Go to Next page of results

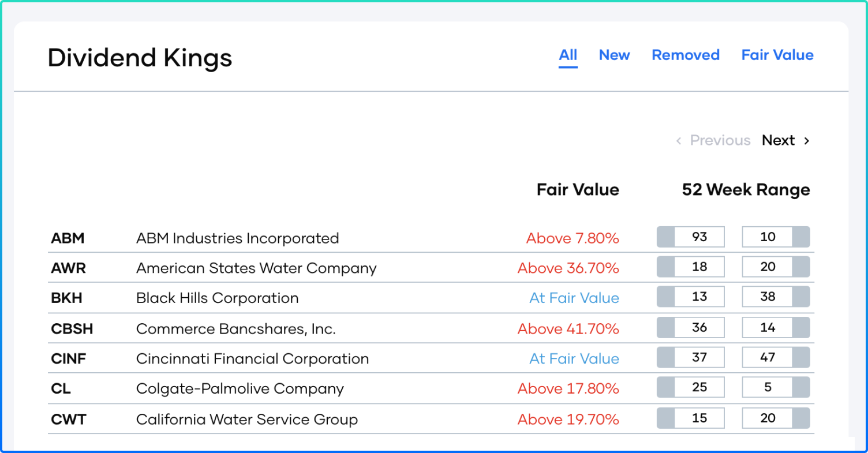tap(778, 140)
